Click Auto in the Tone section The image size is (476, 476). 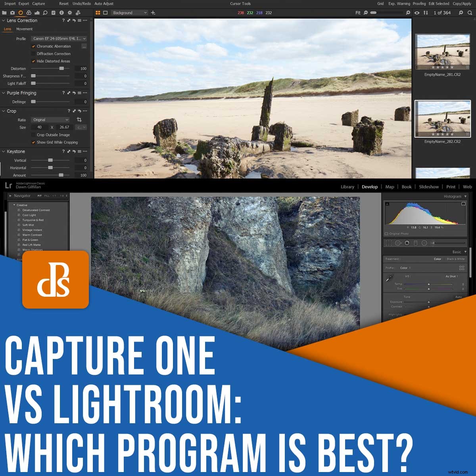[459, 297]
